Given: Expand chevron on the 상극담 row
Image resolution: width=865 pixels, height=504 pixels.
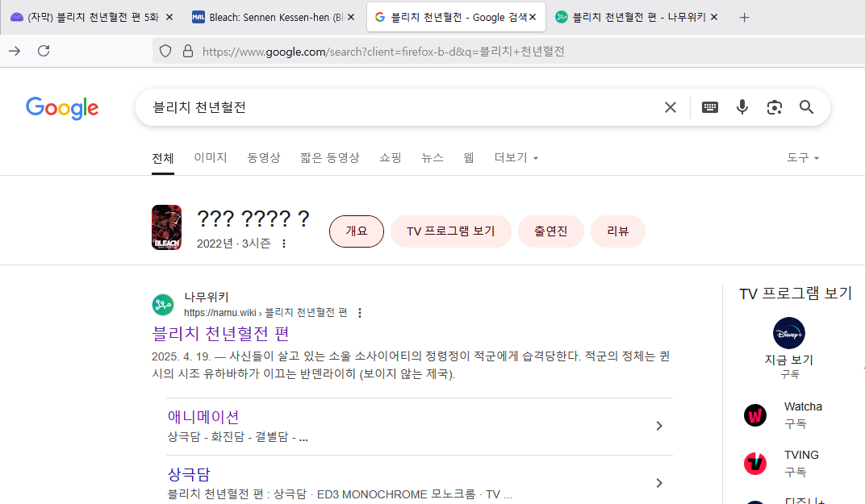Looking at the screenshot, I should (659, 483).
